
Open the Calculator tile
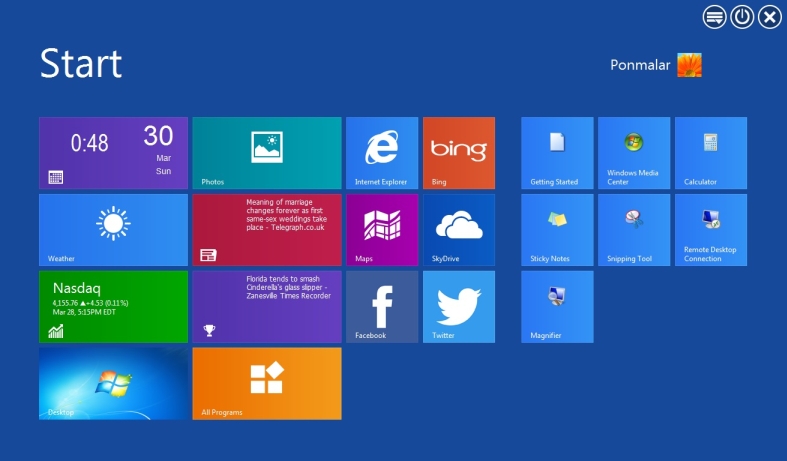(x=711, y=153)
